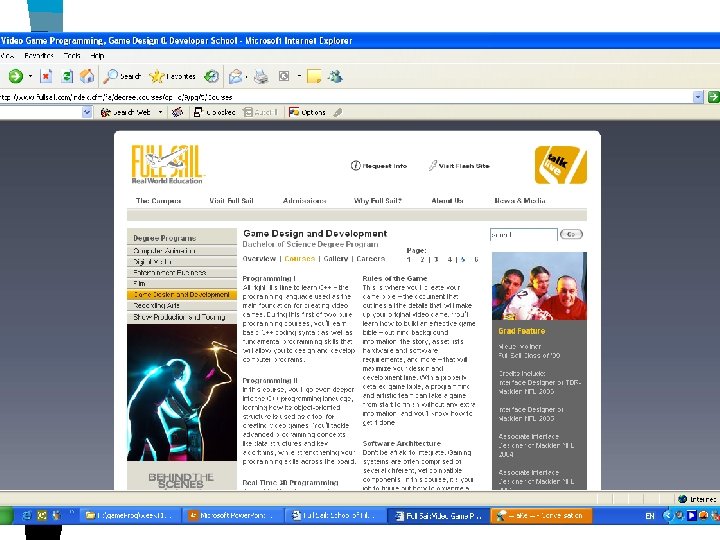
Task: Open the Forward button history dropdown arrow
Action: pyautogui.click(x=30, y=76)
